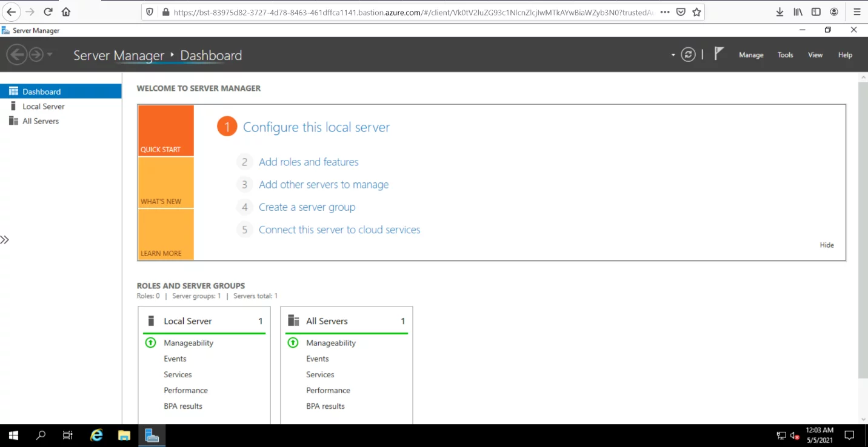Image resolution: width=868 pixels, height=447 pixels.
Task: Open Manageability in All Servers tile
Action: [x=331, y=343]
